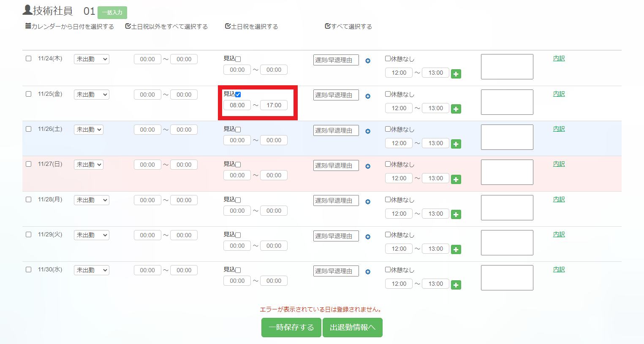Click blue plus icon in the 11/24 row
This screenshot has width=644, height=344.
(368, 61)
